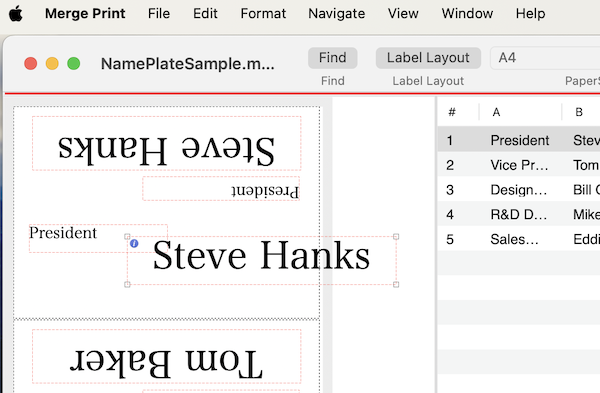Open the Format menu

[x=263, y=14]
